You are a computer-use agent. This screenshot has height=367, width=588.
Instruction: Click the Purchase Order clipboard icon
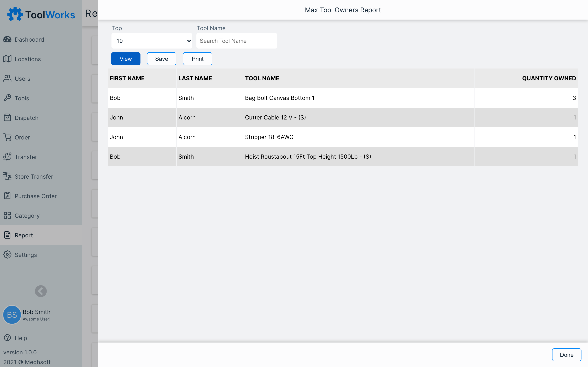click(7, 196)
